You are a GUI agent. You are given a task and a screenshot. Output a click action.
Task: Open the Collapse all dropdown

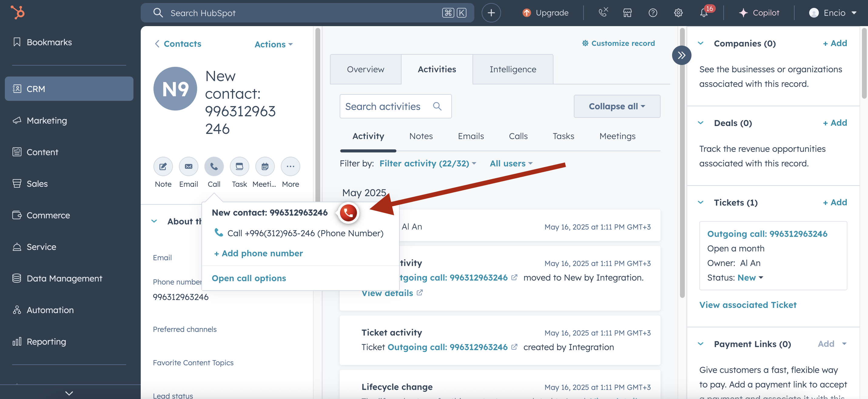[617, 106]
